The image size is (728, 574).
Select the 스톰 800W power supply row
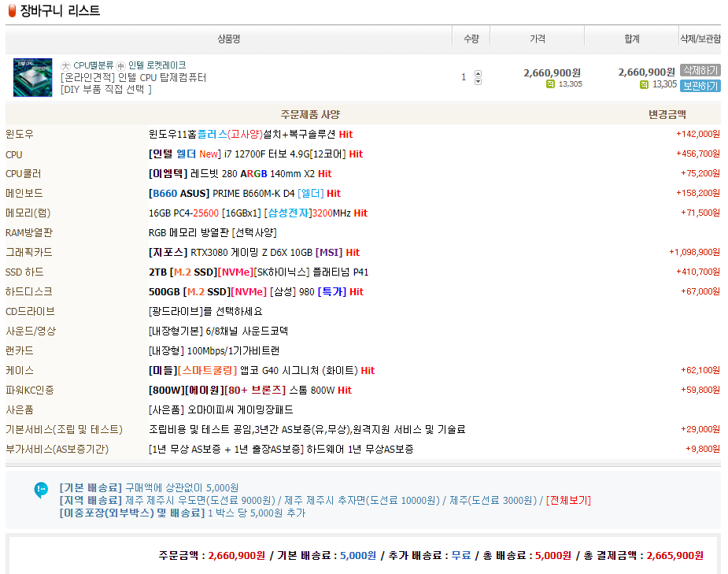250,390
